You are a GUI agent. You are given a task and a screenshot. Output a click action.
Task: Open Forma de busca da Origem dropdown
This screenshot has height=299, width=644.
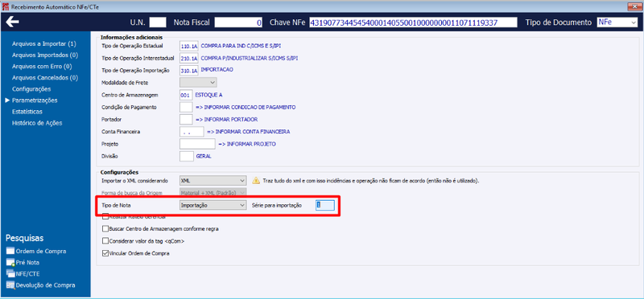click(213, 193)
